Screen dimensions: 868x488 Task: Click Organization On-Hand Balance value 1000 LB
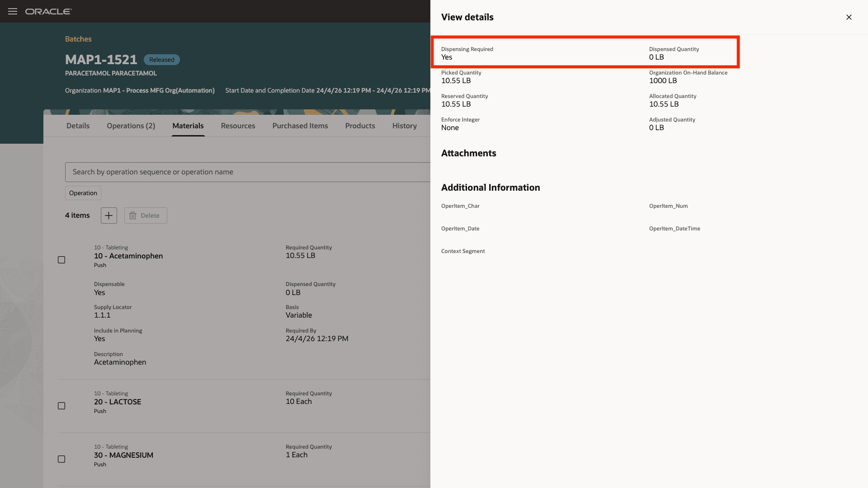click(663, 80)
